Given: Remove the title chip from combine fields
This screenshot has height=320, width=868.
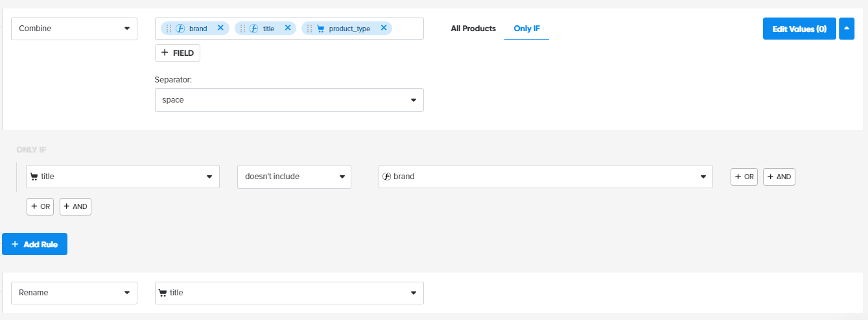Looking at the screenshot, I should pos(288,28).
